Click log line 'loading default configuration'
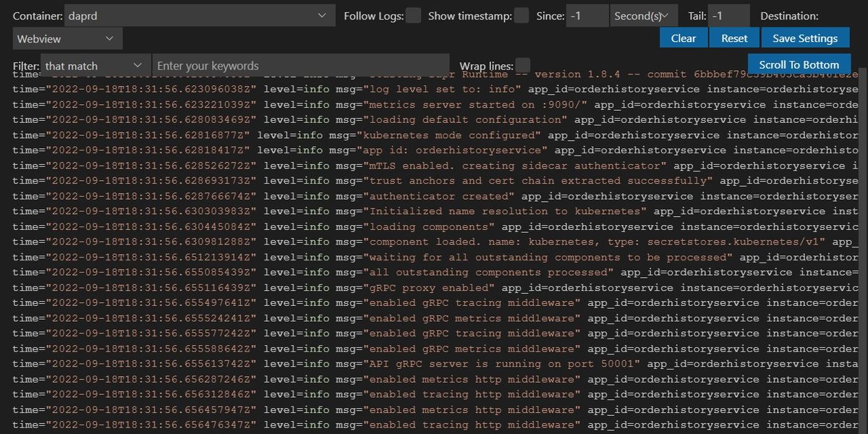The width and height of the screenshot is (868, 434). (x=434, y=120)
